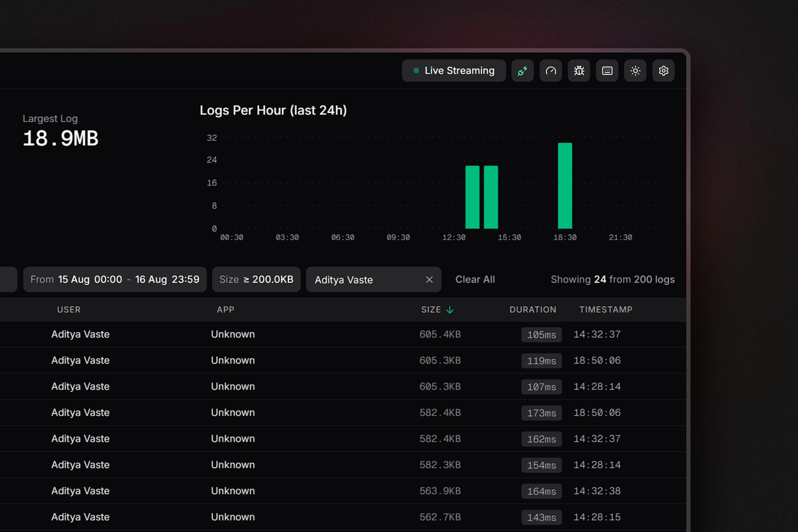Click the 119ms duration badge

coord(542,361)
